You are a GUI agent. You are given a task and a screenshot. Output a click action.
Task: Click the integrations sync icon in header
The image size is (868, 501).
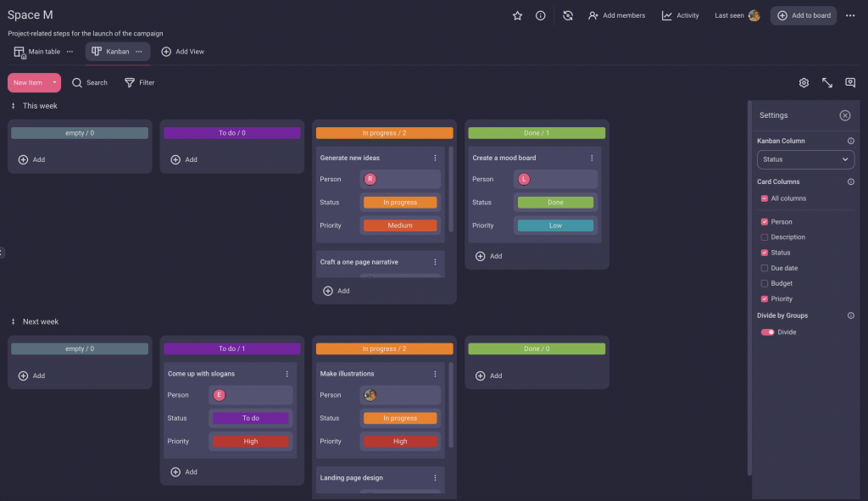pos(568,15)
